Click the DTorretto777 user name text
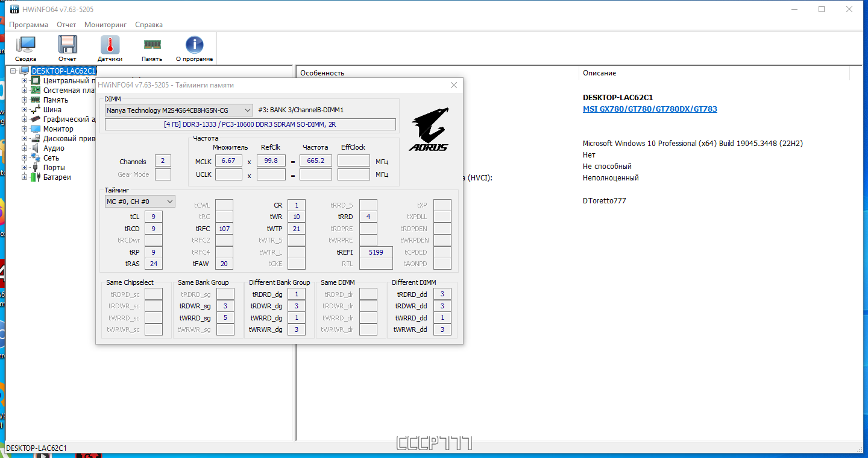Image resolution: width=868 pixels, height=458 pixels. click(605, 201)
